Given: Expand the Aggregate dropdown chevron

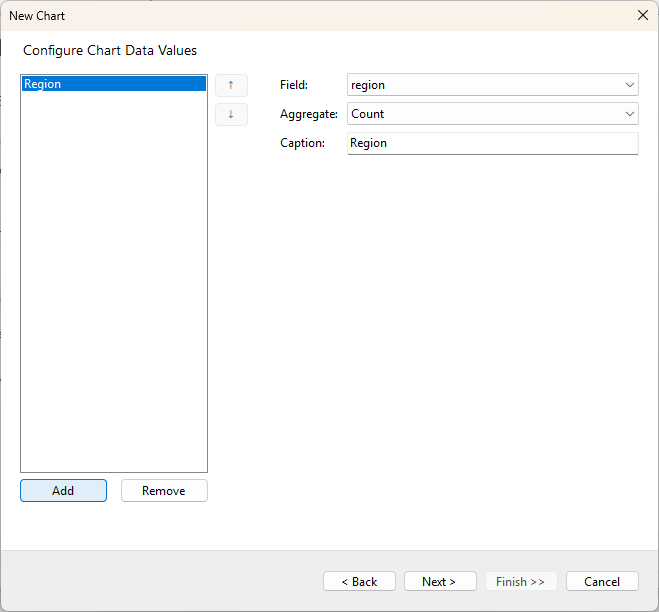Looking at the screenshot, I should pyautogui.click(x=628, y=114).
